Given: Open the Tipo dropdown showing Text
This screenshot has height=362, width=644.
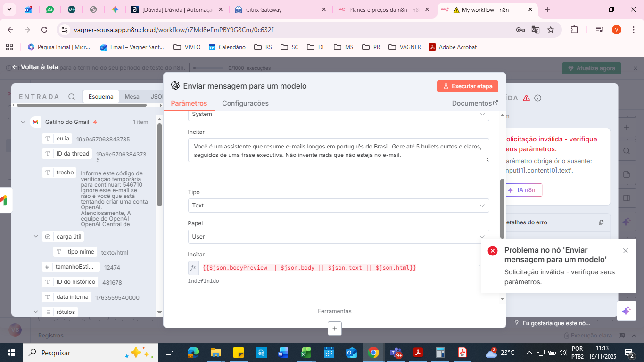Looking at the screenshot, I should tap(339, 206).
